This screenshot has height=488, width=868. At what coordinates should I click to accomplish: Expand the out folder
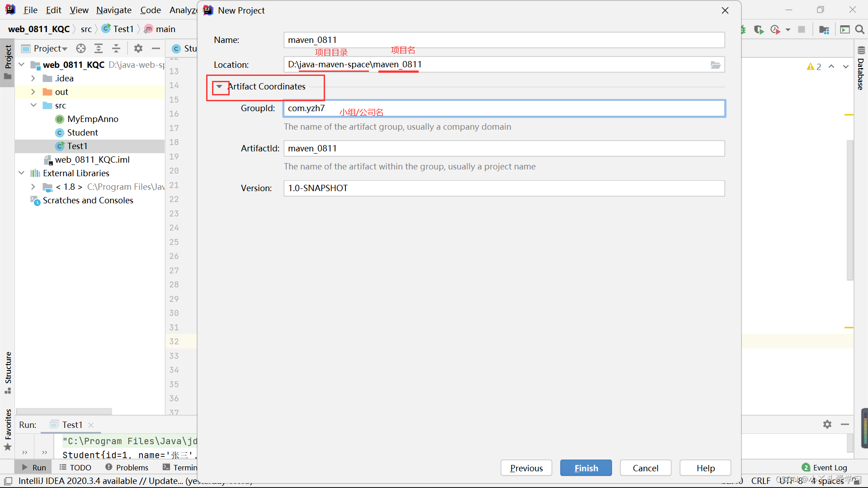click(x=33, y=92)
